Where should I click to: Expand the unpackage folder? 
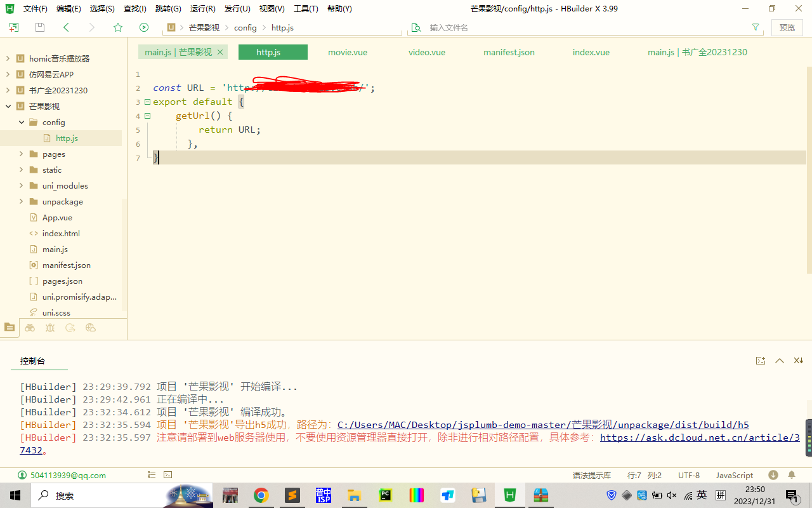[22, 201]
